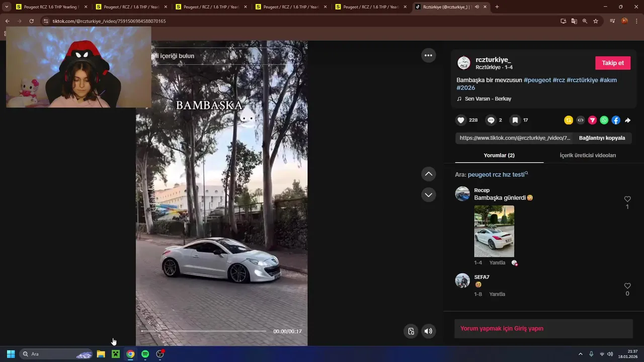The width and height of the screenshot is (644, 362).
Task: Reload the current page
Action: tap(31, 21)
